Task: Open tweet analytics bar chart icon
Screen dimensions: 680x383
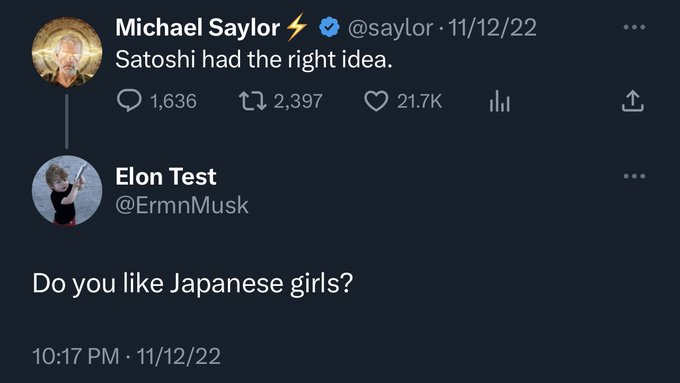Action: pos(500,101)
